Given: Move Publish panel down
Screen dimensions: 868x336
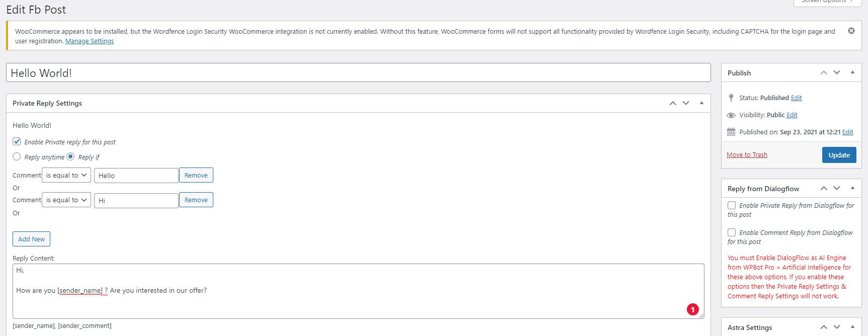Looking at the screenshot, I should [837, 73].
